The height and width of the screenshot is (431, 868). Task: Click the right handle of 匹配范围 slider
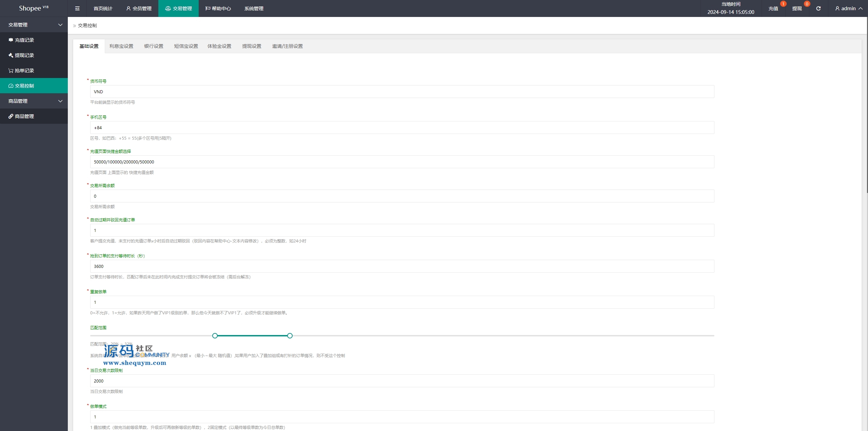(290, 336)
